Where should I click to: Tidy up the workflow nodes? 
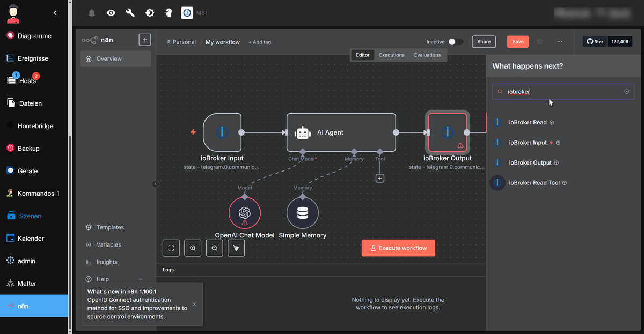[236, 248]
